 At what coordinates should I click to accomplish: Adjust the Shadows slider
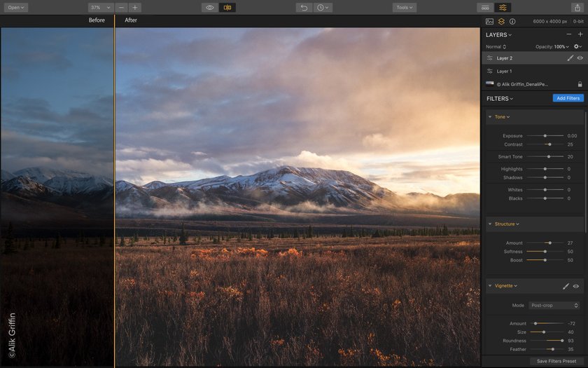click(x=545, y=177)
